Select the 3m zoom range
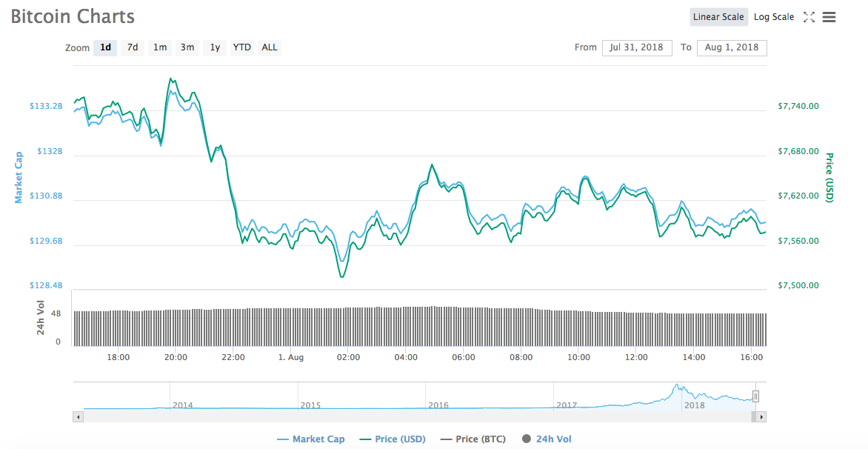The image size is (868, 449). point(187,47)
